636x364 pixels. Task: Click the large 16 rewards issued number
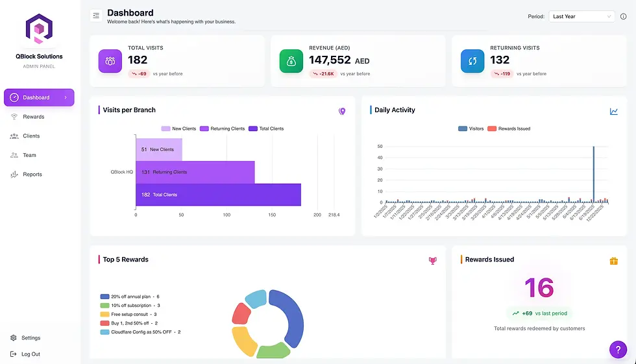point(539,288)
